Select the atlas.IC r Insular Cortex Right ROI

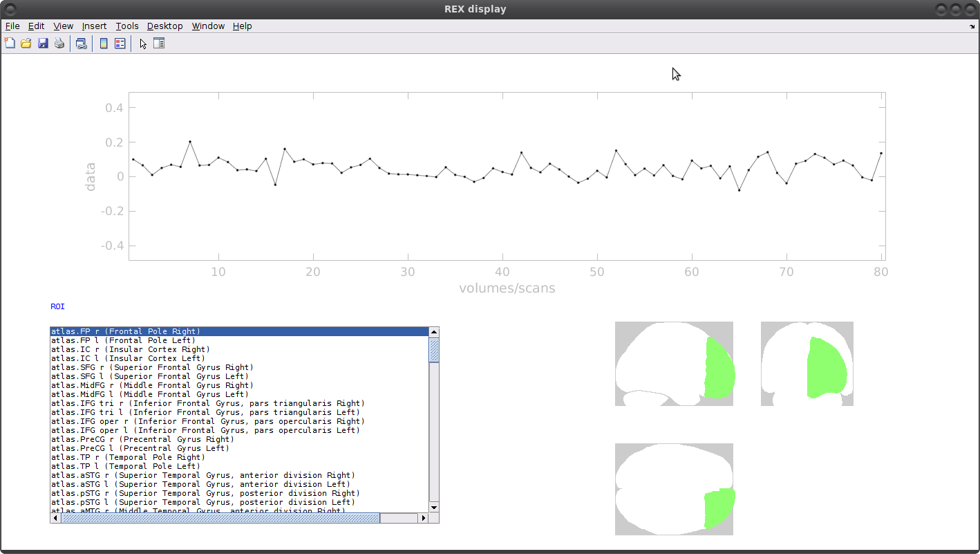tap(130, 349)
